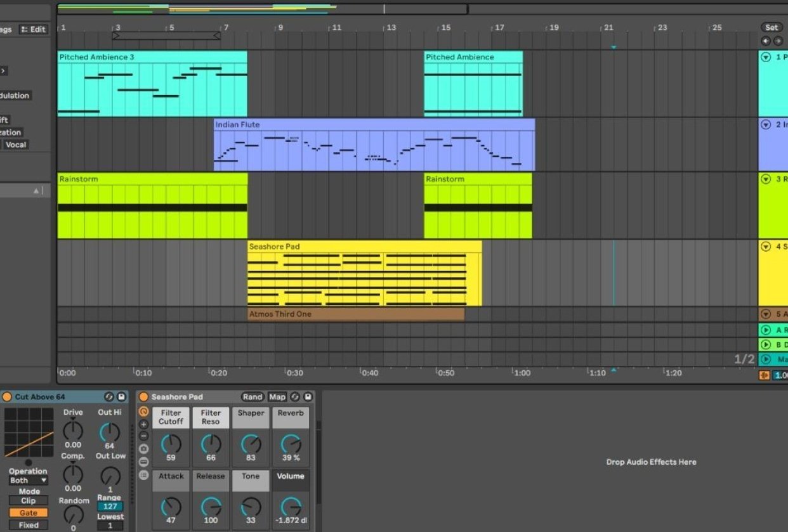788x532 pixels.
Task: Show the rack's macro controls icon
Action: [x=143, y=412]
